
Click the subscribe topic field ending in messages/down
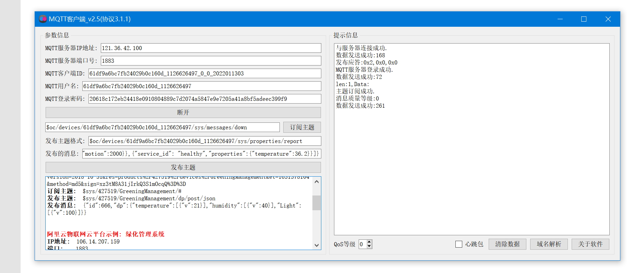tap(163, 127)
